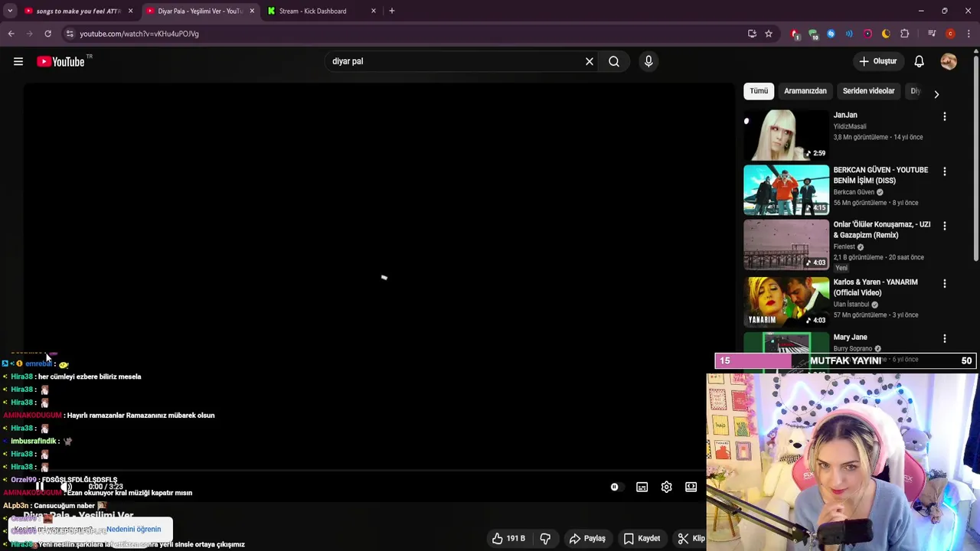The image size is (980, 551).
Task: Reload the page with the refresh icon
Action: 47,34
